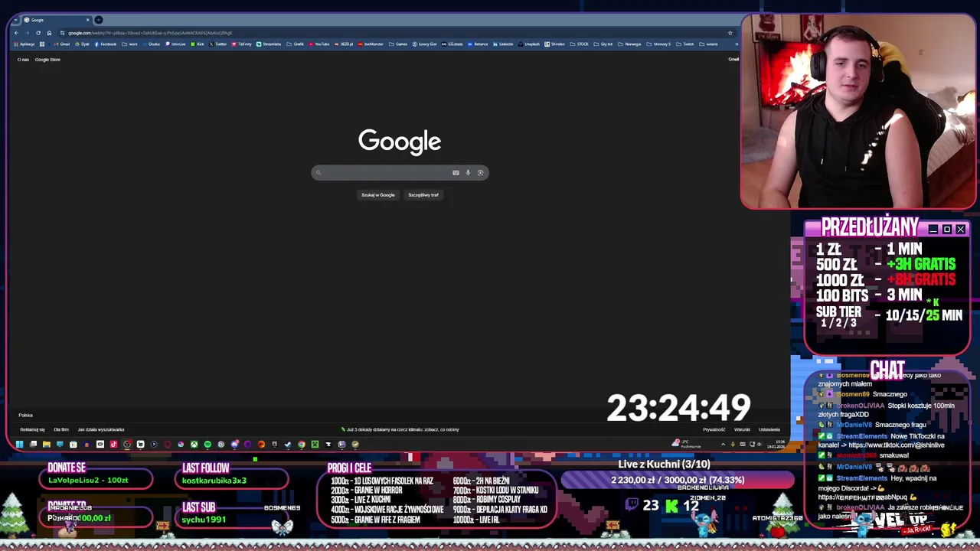Expand the Grafik bookmarks folder
This screenshot has height=551, width=980.
click(x=293, y=44)
